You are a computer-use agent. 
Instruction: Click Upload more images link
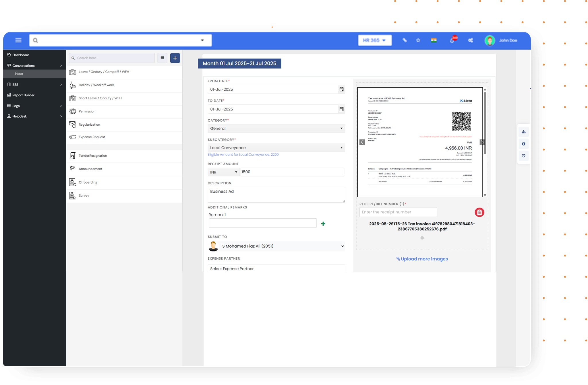pyautogui.click(x=422, y=259)
